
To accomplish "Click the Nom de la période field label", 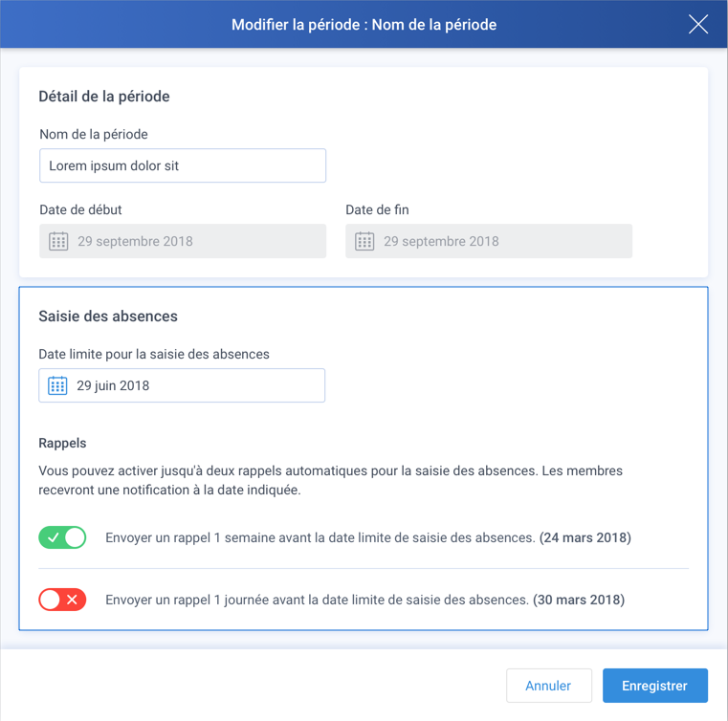I will point(94,135).
